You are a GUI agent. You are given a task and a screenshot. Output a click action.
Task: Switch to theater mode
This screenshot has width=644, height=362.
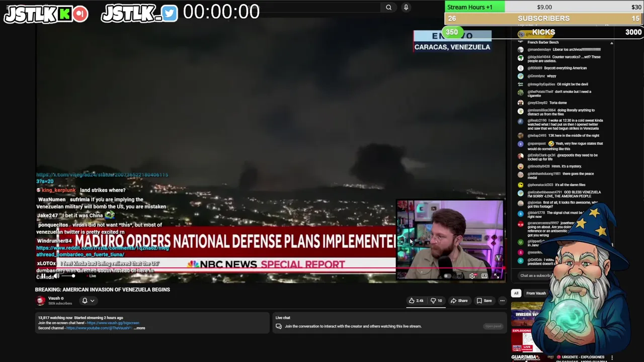(x=484, y=276)
